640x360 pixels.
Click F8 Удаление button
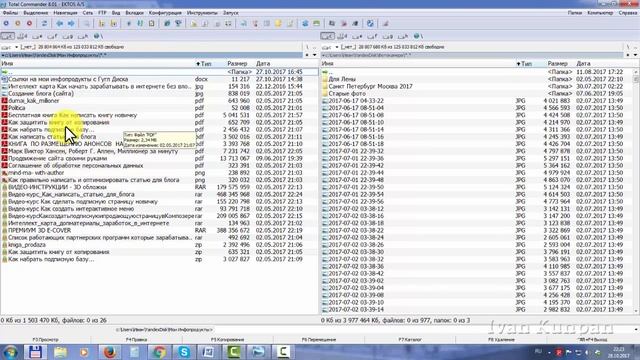pos(501,340)
